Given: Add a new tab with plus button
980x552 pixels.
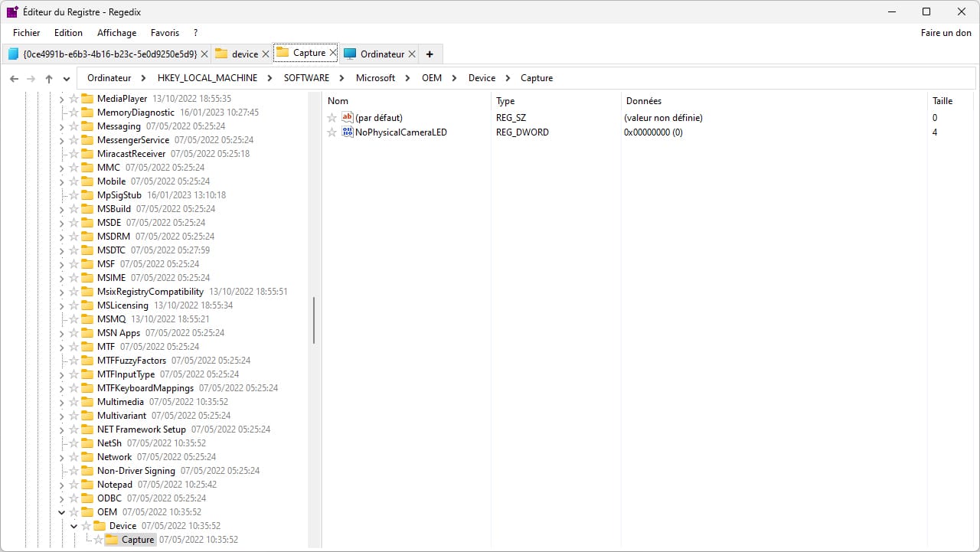Looking at the screenshot, I should click(430, 54).
